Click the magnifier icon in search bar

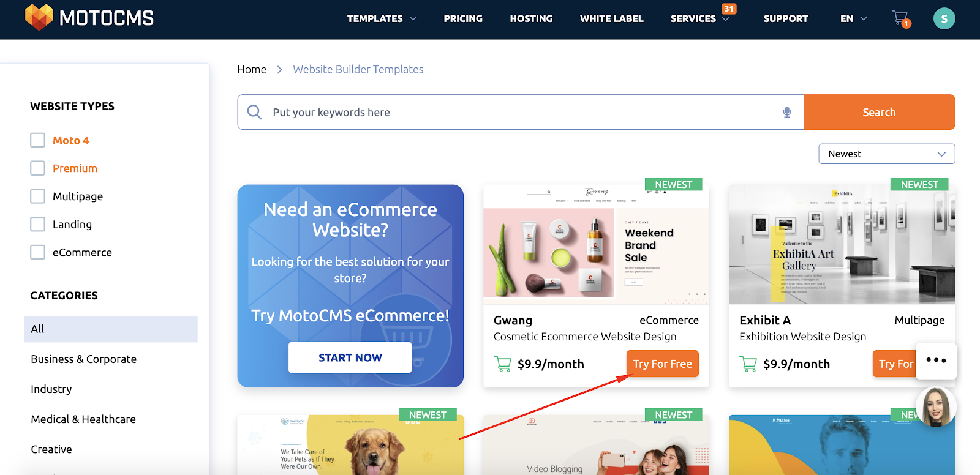pyautogui.click(x=254, y=112)
